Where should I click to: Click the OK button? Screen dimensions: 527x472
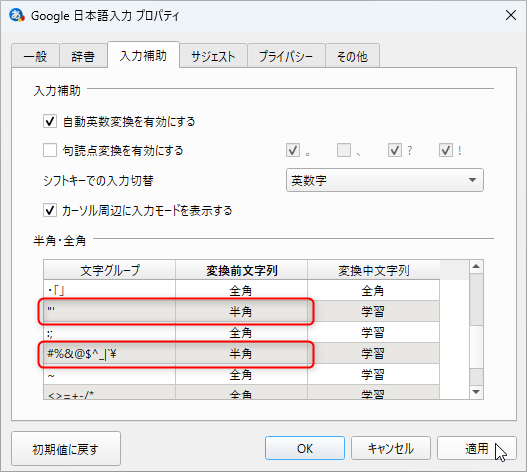(x=305, y=448)
